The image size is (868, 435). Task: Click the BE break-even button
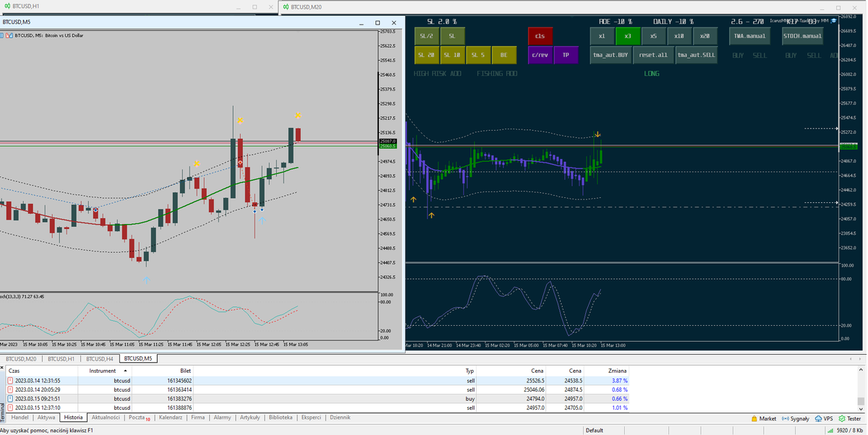coord(503,55)
